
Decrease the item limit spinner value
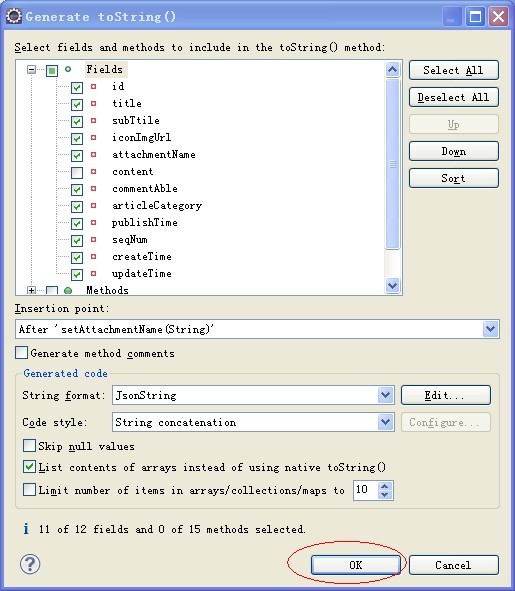pyautogui.click(x=385, y=495)
